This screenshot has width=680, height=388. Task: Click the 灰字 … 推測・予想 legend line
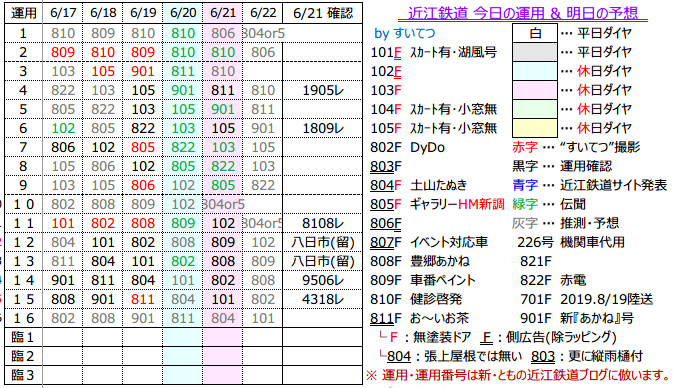(566, 223)
